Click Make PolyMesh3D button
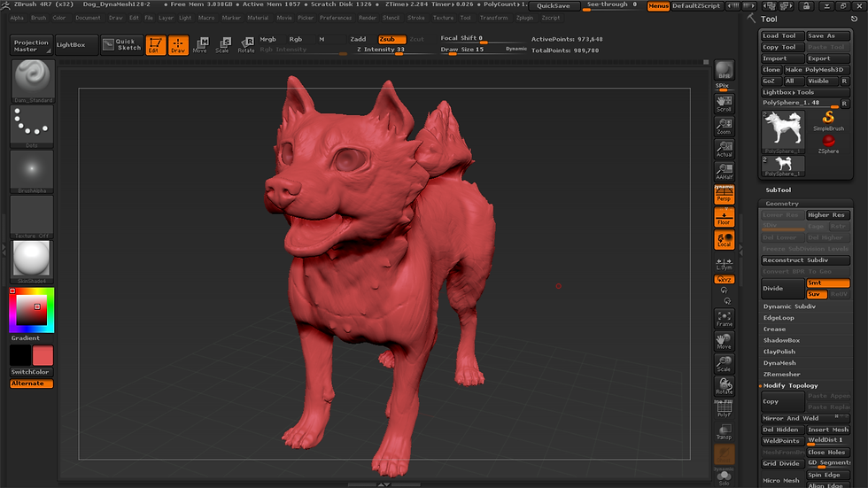Image resolution: width=868 pixels, height=488 pixels. 817,70
